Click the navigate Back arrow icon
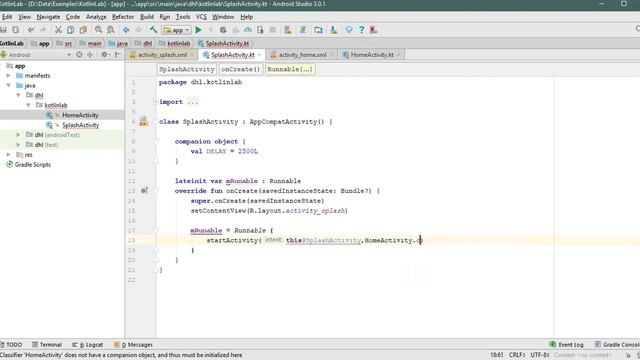The width and height of the screenshot is (640, 360). click(126, 30)
